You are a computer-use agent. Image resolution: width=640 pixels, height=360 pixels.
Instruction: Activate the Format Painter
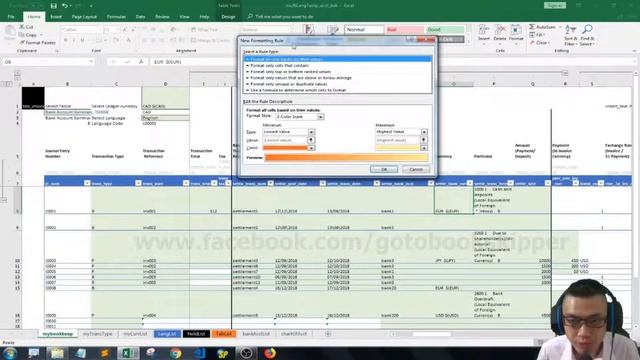38,42
